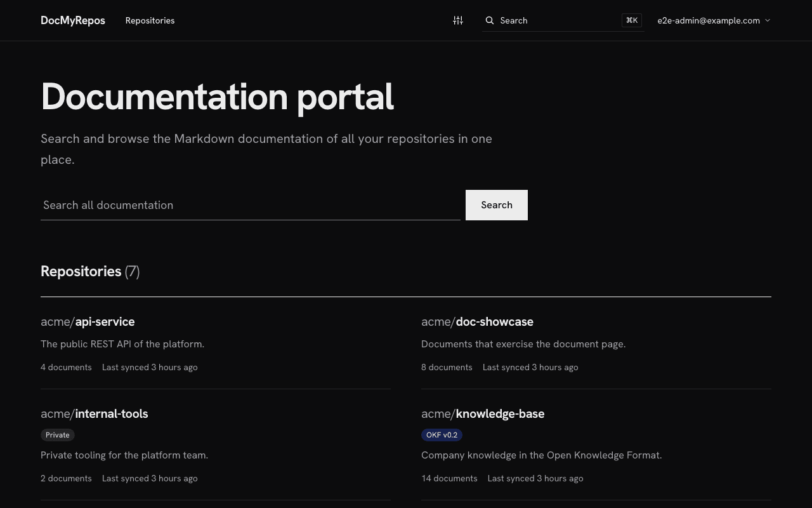
Task: Open the Repositories nav item
Action: click(x=150, y=20)
